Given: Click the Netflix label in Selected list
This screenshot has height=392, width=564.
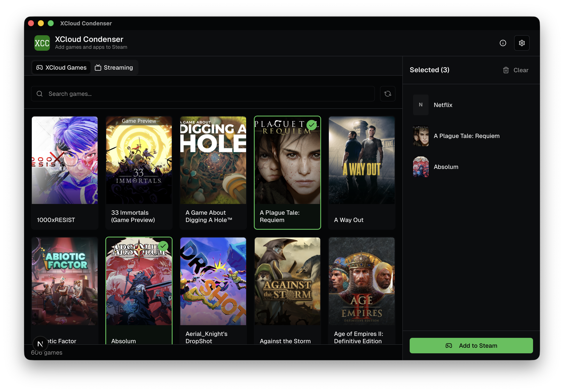Looking at the screenshot, I should tap(443, 105).
